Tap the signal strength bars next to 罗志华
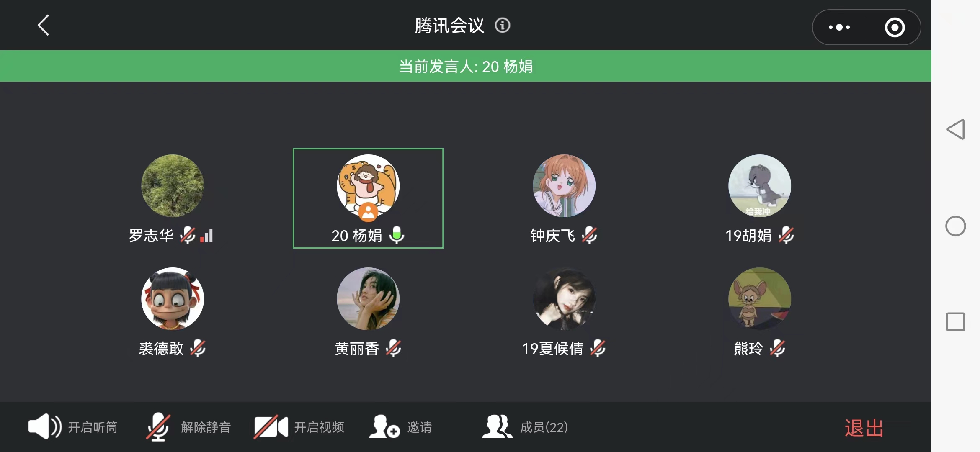Image resolution: width=980 pixels, height=452 pixels. tap(206, 236)
